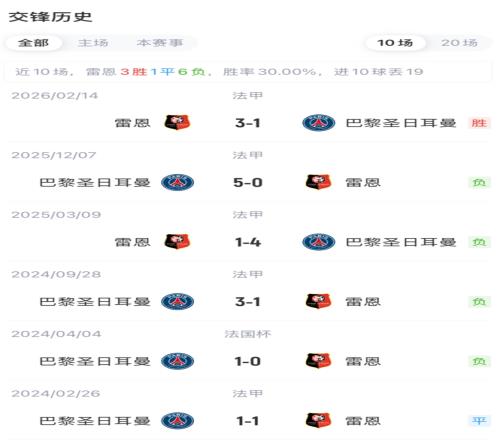The width and height of the screenshot is (500, 440).
Task: Click the red 胜 result badge
Action: point(479,123)
